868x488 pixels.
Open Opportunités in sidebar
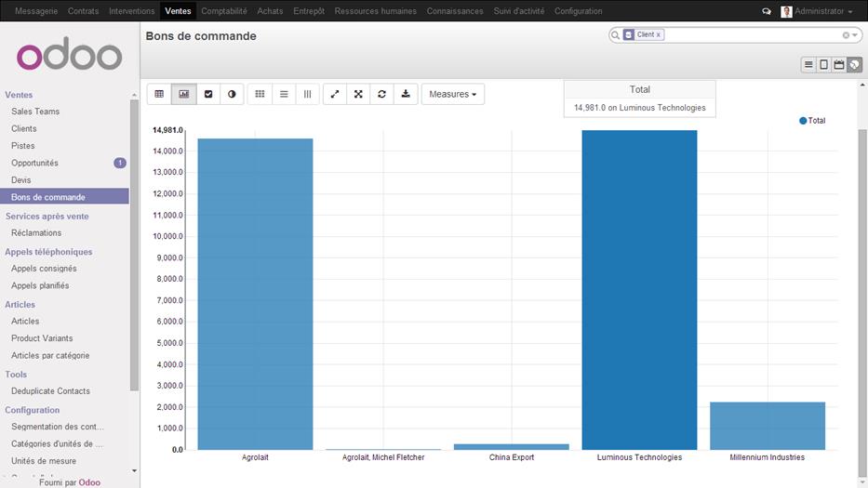[34, 163]
